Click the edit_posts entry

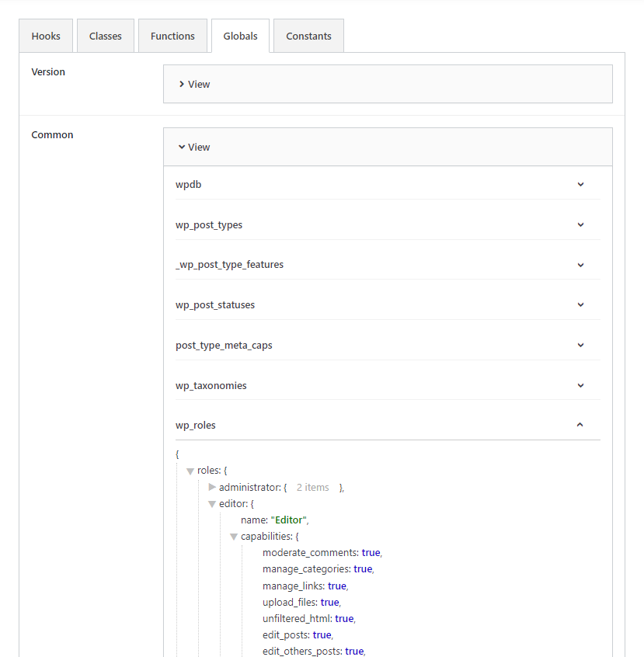pyautogui.click(x=298, y=634)
